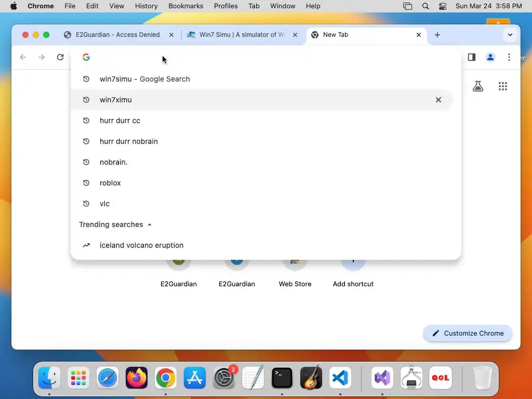532x399 pixels.
Task: Open Visual Studio Code from the Dock
Action: point(340,378)
